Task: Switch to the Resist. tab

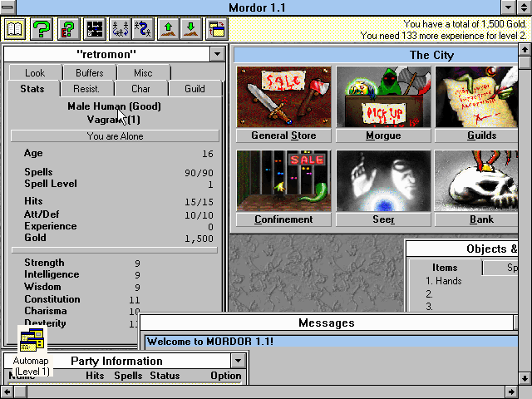Action: click(86, 89)
